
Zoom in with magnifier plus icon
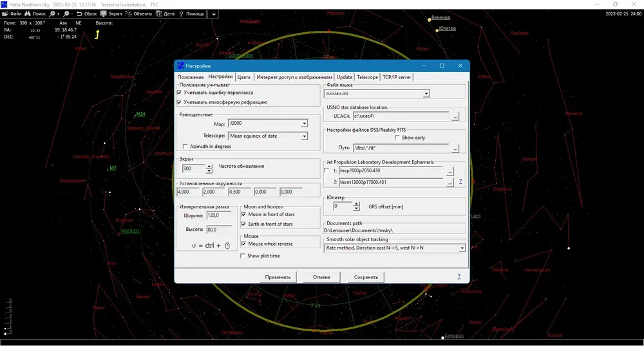click(54, 14)
